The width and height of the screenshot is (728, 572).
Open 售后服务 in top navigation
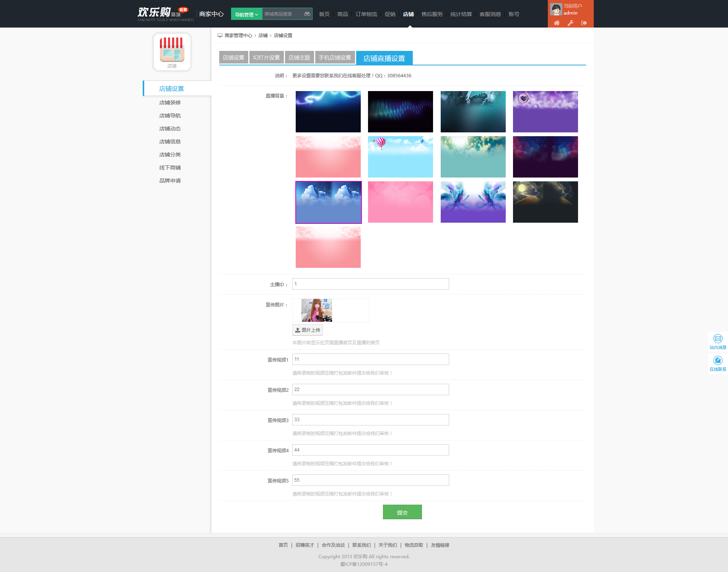(x=432, y=14)
